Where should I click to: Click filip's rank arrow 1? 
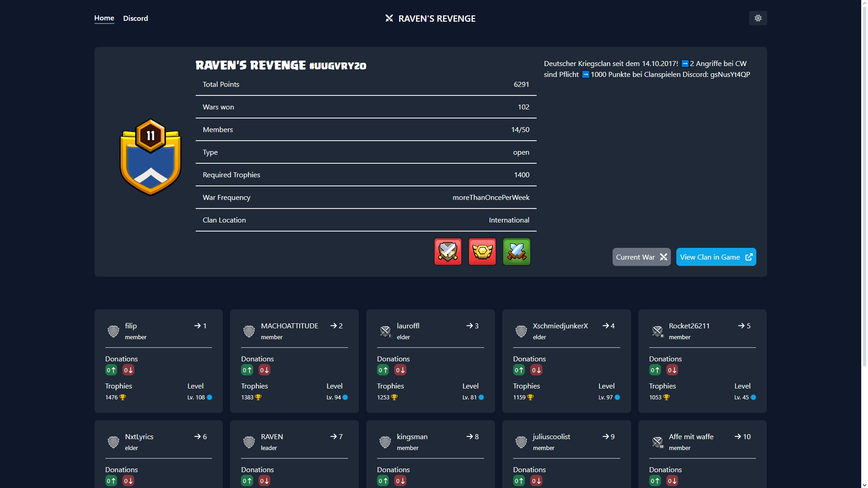pyautogui.click(x=200, y=326)
